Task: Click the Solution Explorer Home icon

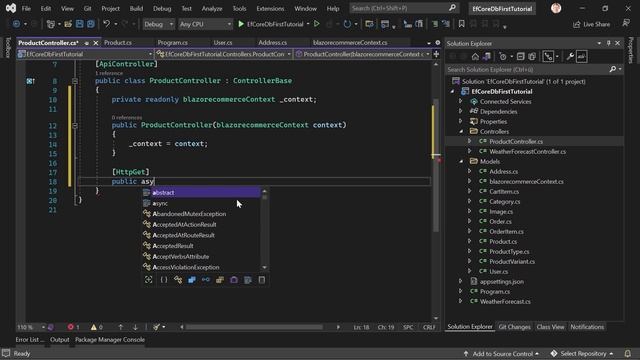Action: tap(475, 57)
